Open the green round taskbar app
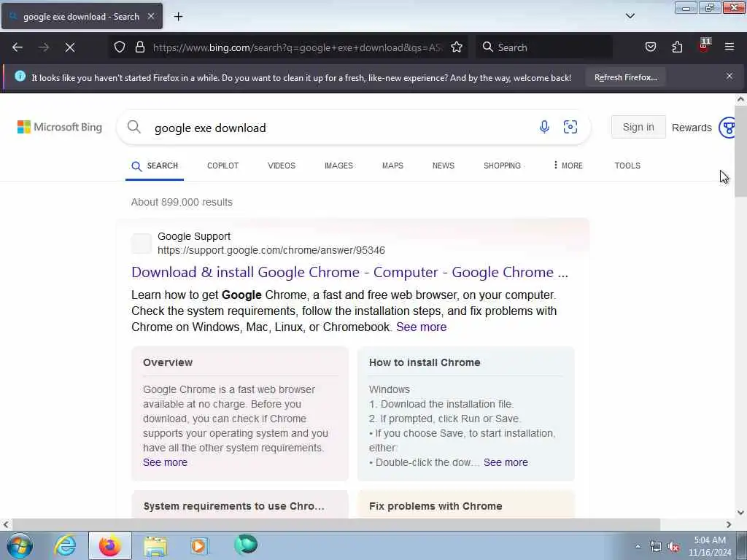This screenshot has height=560, width=747. point(246,545)
